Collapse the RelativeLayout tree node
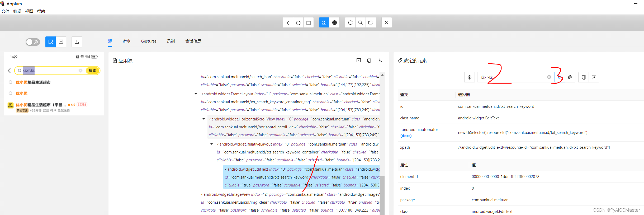This screenshot has height=215, width=644. (211, 144)
